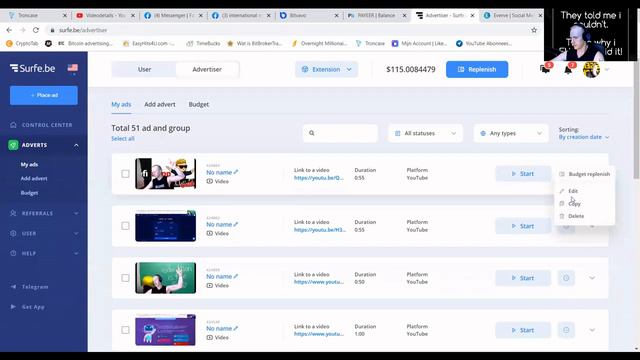Click round info icon in third ad row

(x=566, y=278)
